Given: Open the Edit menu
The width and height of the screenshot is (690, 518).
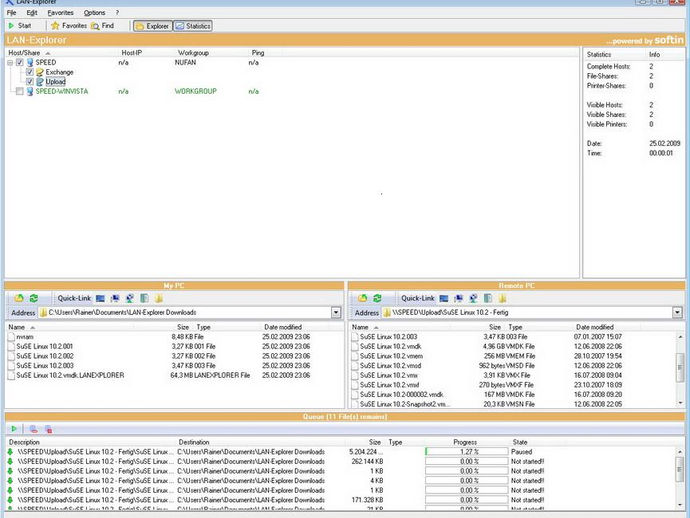Looking at the screenshot, I should (x=32, y=13).
